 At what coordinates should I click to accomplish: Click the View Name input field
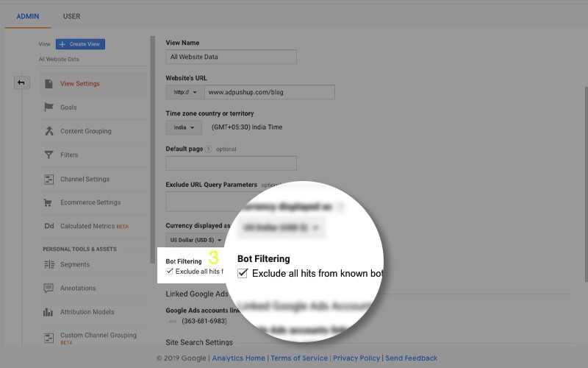click(x=231, y=57)
